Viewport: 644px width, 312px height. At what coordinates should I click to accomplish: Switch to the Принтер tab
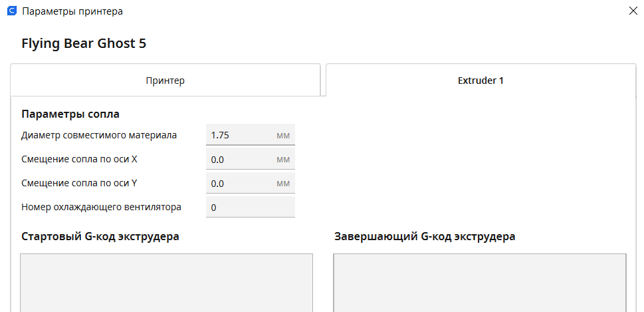click(165, 80)
